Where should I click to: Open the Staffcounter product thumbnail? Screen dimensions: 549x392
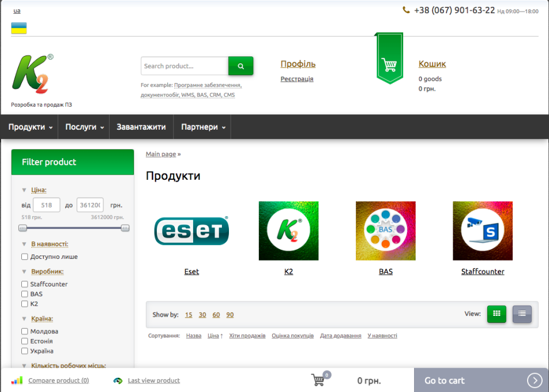pos(483,231)
